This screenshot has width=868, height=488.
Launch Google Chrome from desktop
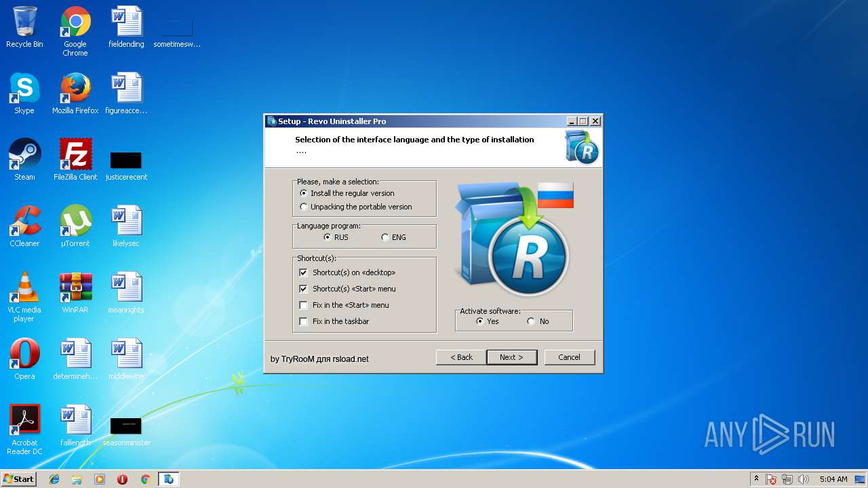click(x=75, y=31)
